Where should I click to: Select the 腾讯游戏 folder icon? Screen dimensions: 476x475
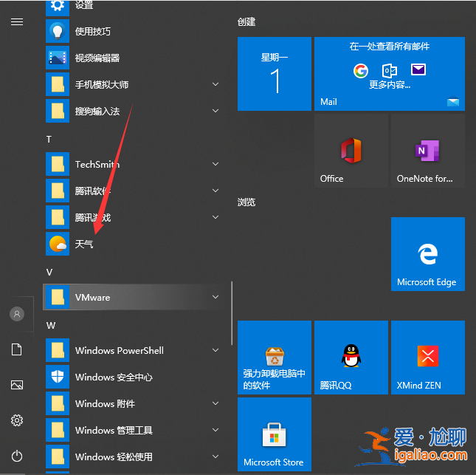[x=58, y=217]
